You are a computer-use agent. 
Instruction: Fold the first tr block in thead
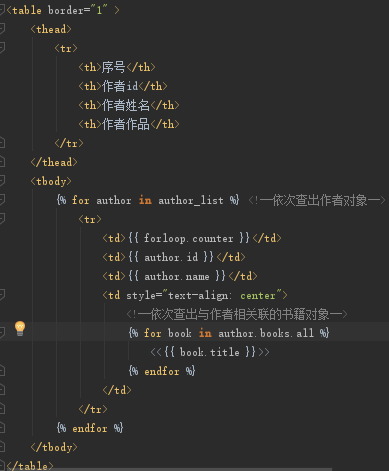[2, 48]
